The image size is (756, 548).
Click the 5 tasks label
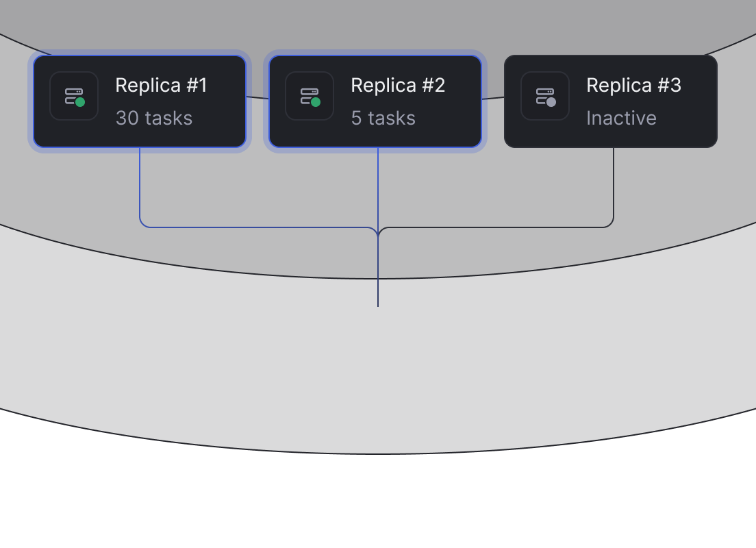[x=383, y=118]
